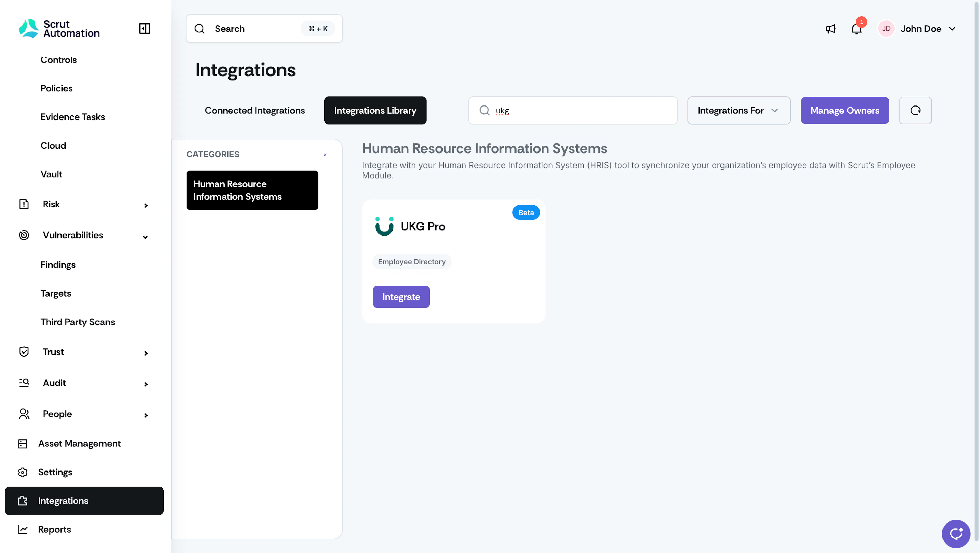The image size is (980, 553).
Task: Collapse the Categories panel chevron
Action: pyautogui.click(x=325, y=155)
